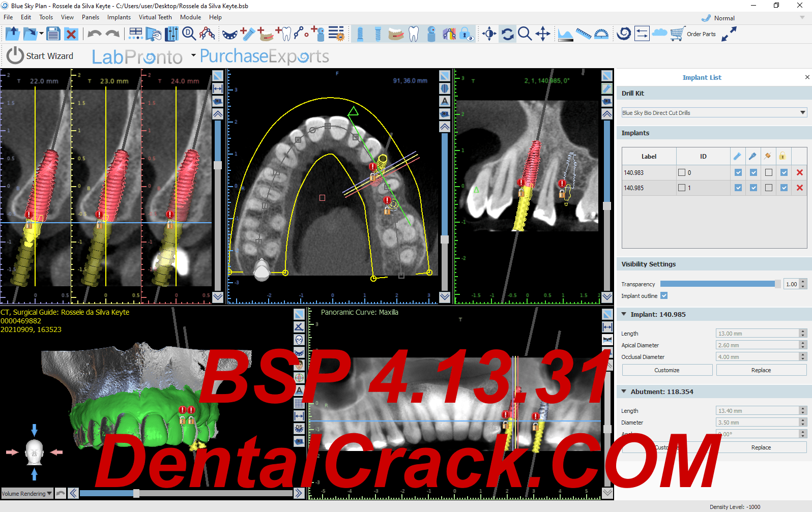Click the DS icon in 3D view toolbar
The height and width of the screenshot is (512, 812).
[x=299, y=429]
